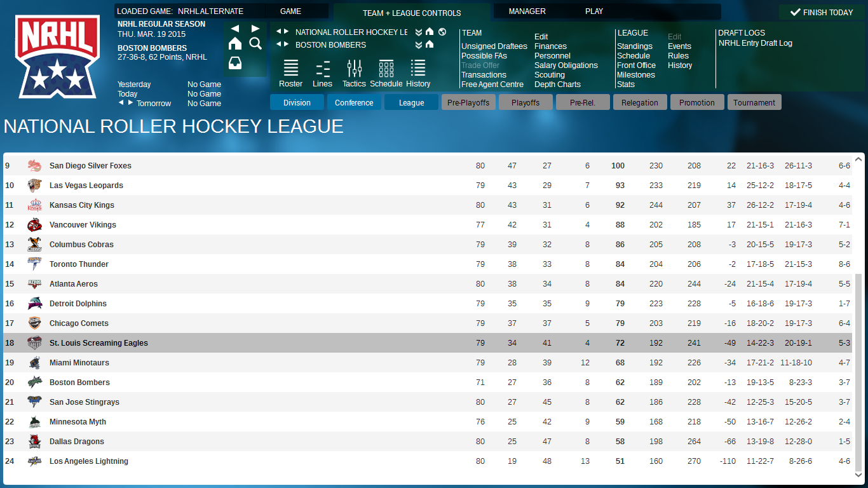868x488 pixels.
Task: Go to next team using right arrow
Action: (287, 44)
